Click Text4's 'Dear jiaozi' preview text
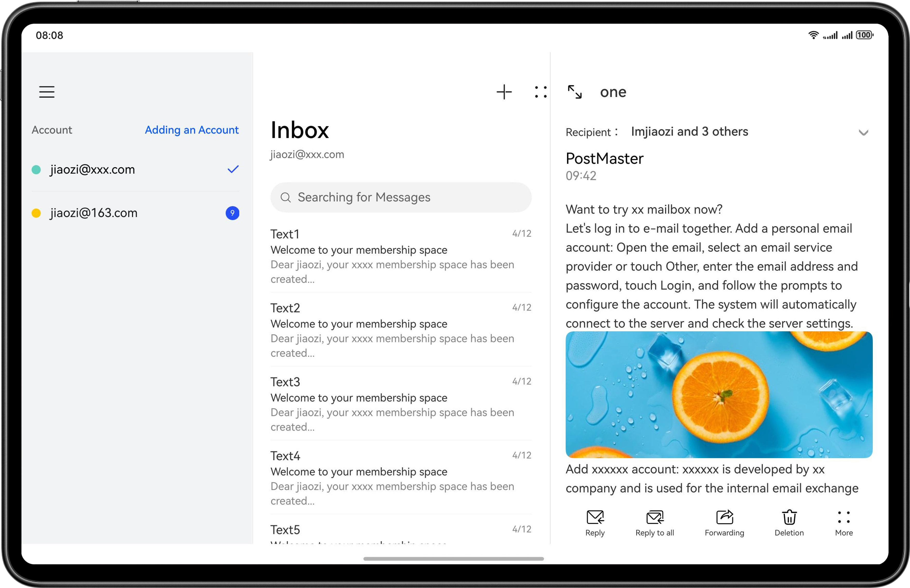 tap(393, 494)
